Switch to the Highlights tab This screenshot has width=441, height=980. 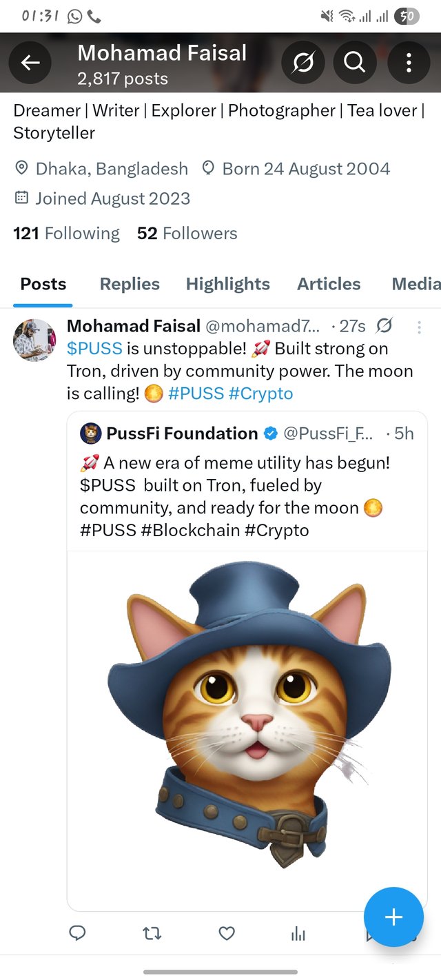point(227,284)
